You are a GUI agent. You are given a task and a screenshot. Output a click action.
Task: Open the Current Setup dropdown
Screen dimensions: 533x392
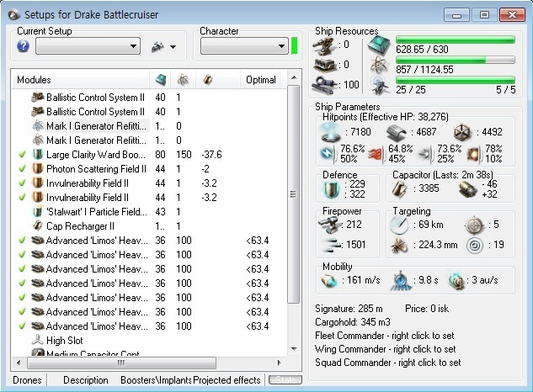pos(88,46)
